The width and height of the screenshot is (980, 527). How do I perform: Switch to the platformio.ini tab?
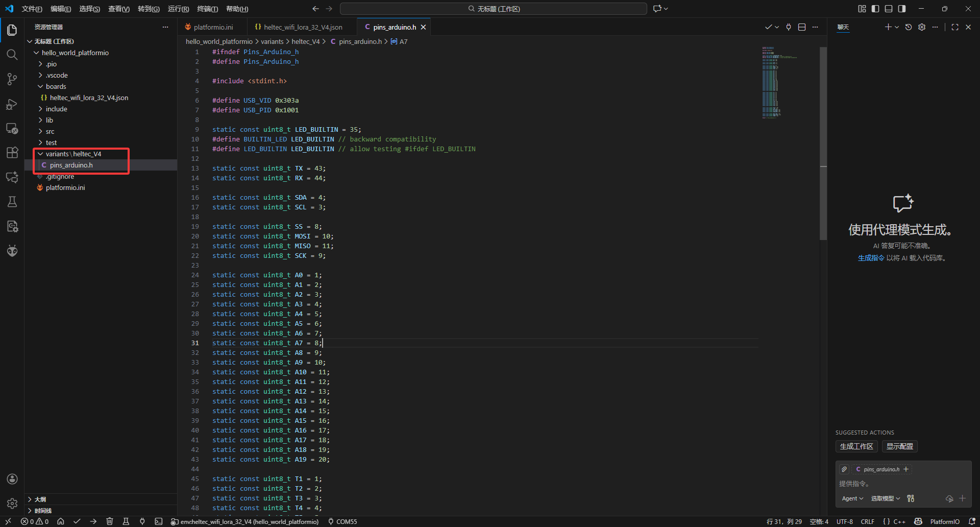pyautogui.click(x=213, y=27)
